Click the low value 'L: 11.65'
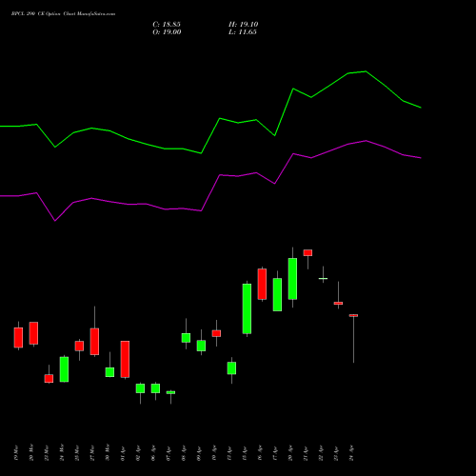476x476 pixels. [x=243, y=32]
